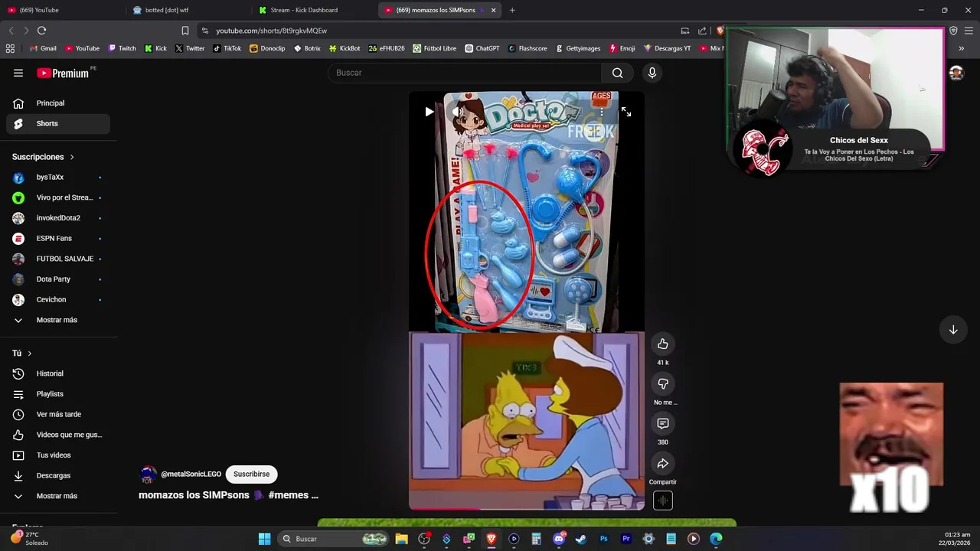This screenshot has height=551, width=980.
Task: Start voice search with microphone icon
Action: [x=652, y=73]
